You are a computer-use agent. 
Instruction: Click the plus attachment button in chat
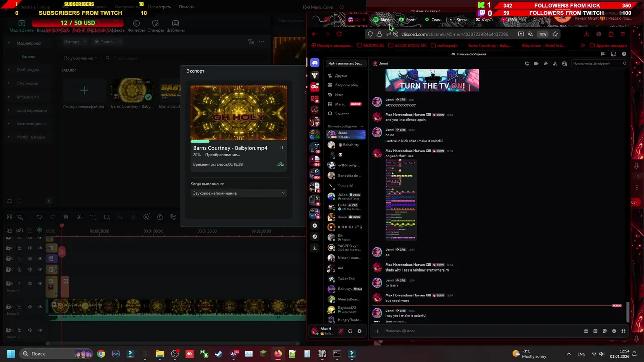pos(377,331)
